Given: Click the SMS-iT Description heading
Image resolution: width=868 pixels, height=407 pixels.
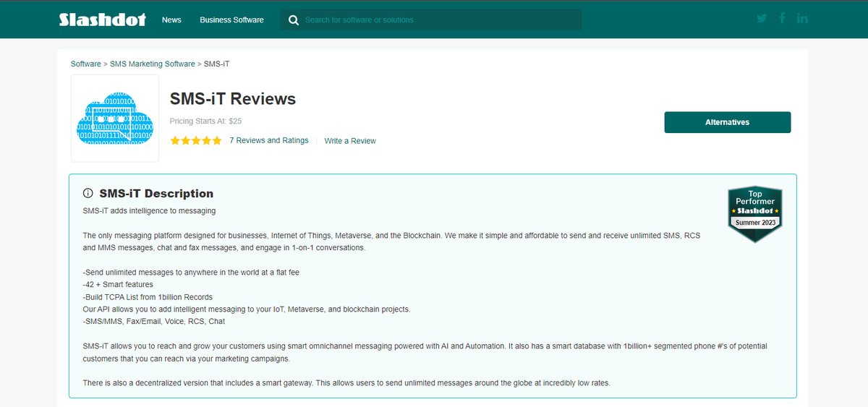Looking at the screenshot, I should [156, 194].
